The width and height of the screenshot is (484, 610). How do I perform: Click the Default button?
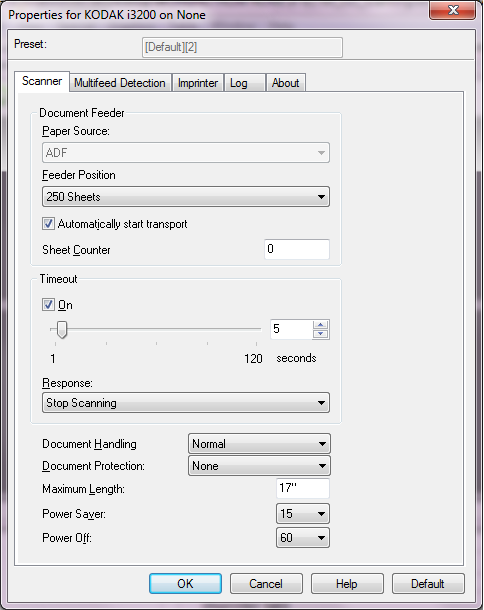tap(428, 584)
